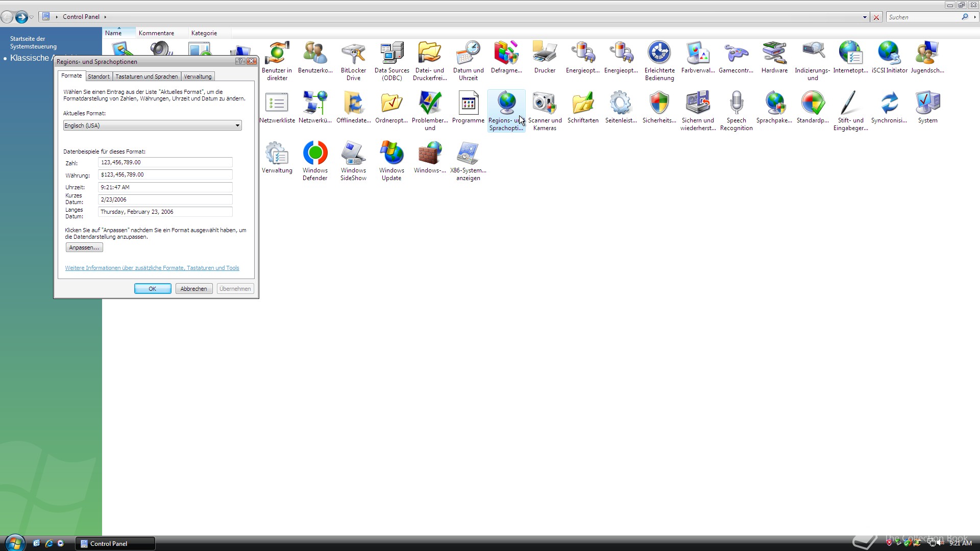Open the Netzwerkliste icon
The image size is (980, 551).
point(277,107)
